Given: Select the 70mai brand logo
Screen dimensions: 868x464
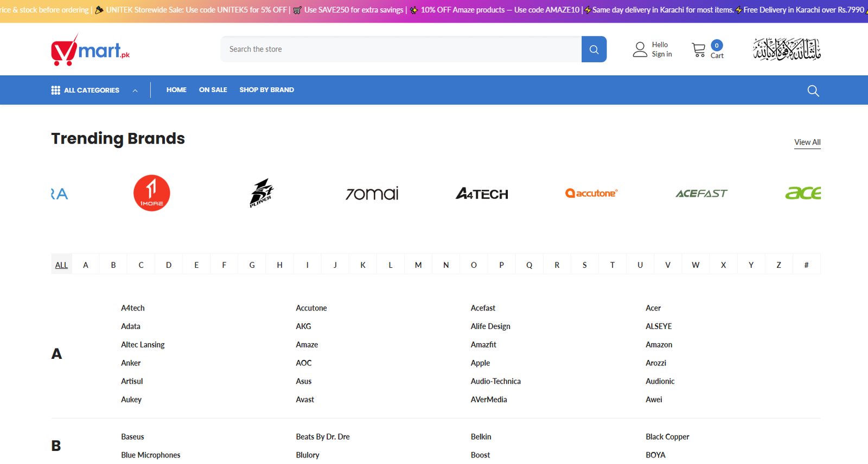Looking at the screenshot, I should point(372,194).
